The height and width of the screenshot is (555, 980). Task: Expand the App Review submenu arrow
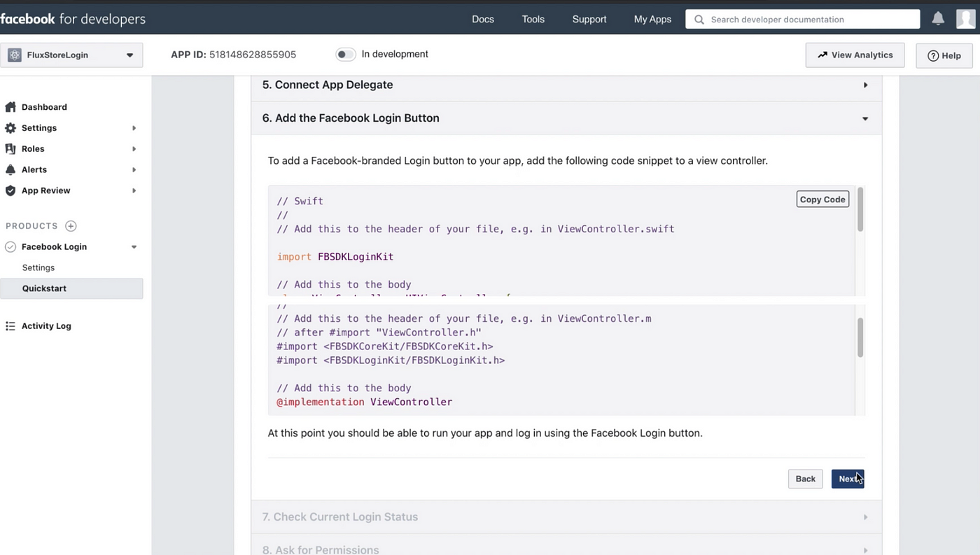134,190
